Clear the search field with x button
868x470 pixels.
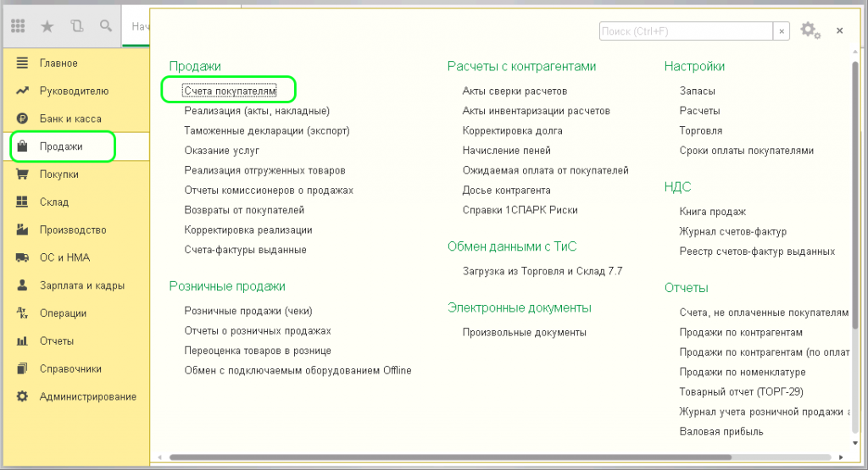click(x=781, y=31)
